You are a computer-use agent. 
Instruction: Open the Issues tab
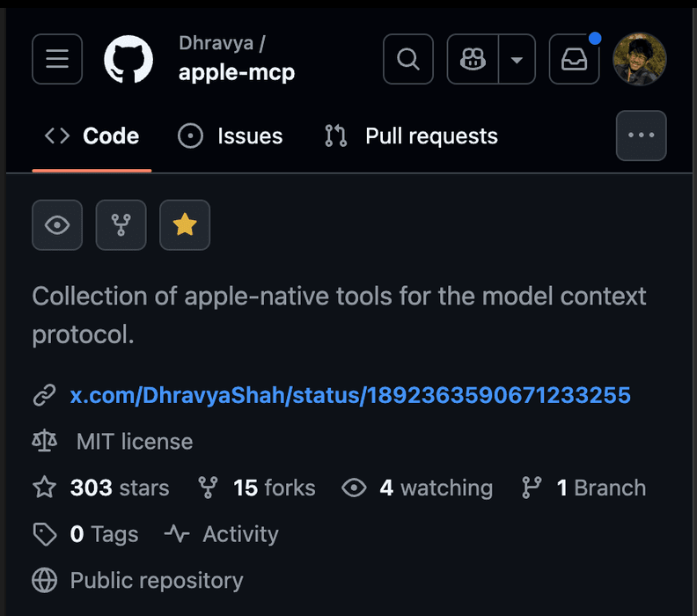(231, 136)
